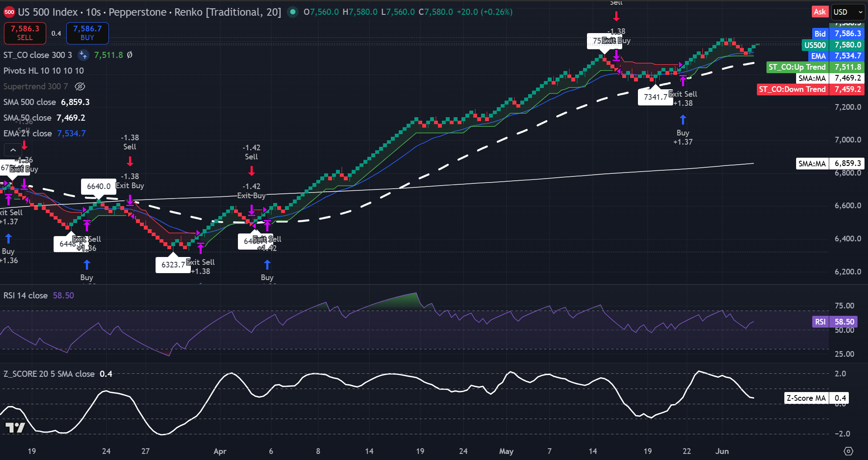868x460 pixels.
Task: Click the US 500 Index symbol icon
Action: point(9,12)
